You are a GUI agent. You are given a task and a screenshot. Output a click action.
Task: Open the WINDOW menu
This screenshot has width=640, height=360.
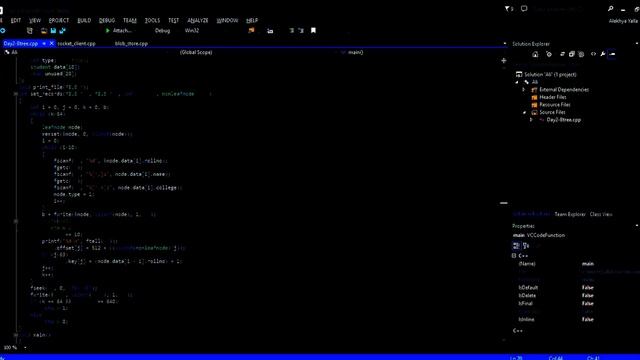(x=227, y=20)
